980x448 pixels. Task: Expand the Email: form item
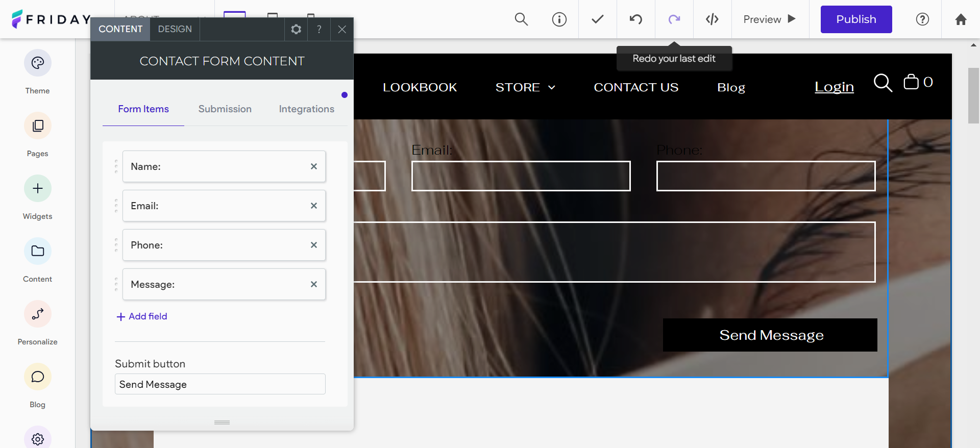[x=214, y=206]
